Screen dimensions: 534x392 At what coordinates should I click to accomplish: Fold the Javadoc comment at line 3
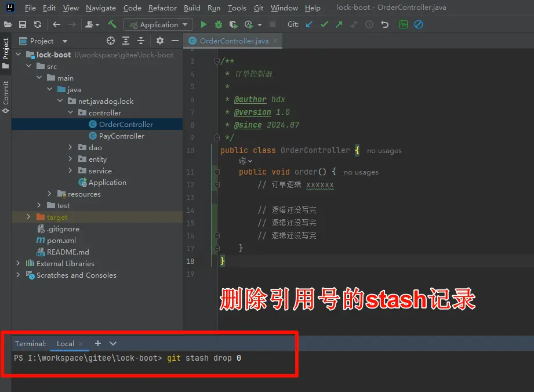click(x=217, y=61)
